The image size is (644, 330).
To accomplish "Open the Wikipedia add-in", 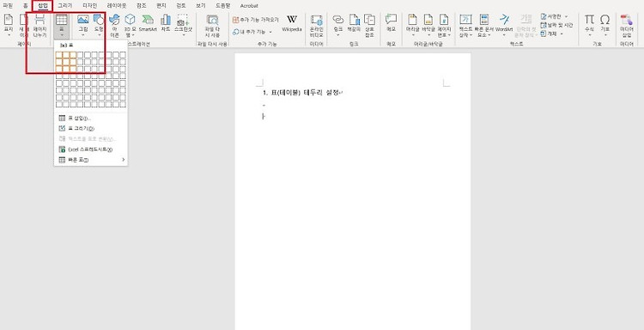I will 292,23.
